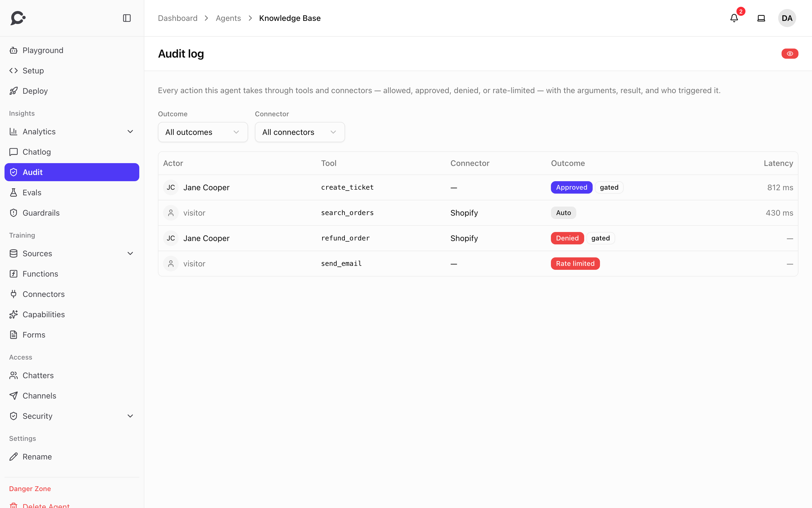This screenshot has height=508, width=812.
Task: Open the Deploy section
Action: [x=72, y=91]
